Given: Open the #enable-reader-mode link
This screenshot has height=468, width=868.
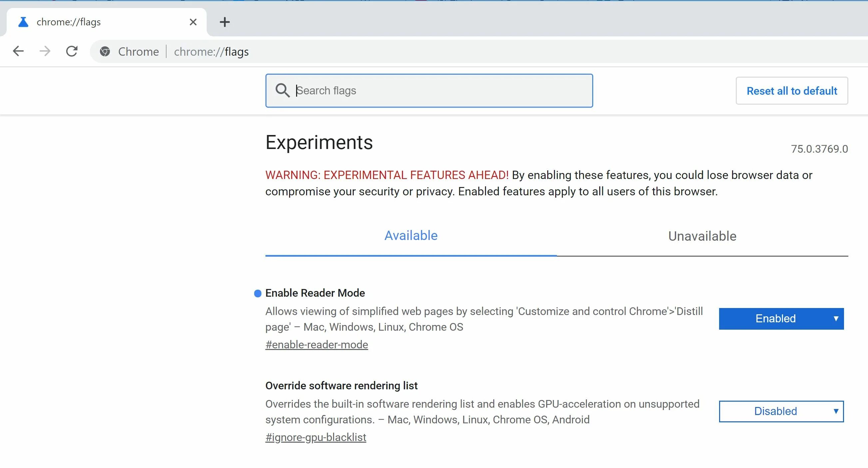Looking at the screenshot, I should pos(316,345).
